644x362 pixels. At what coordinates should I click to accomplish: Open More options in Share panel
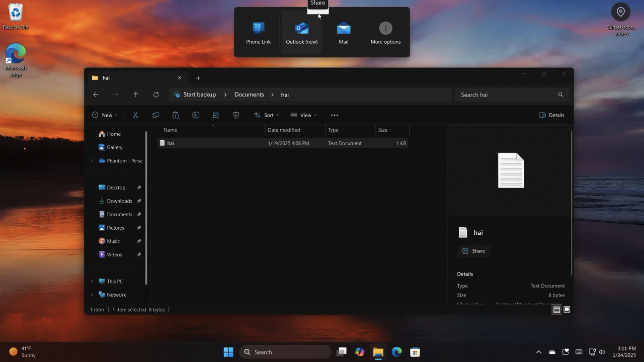[x=386, y=33]
